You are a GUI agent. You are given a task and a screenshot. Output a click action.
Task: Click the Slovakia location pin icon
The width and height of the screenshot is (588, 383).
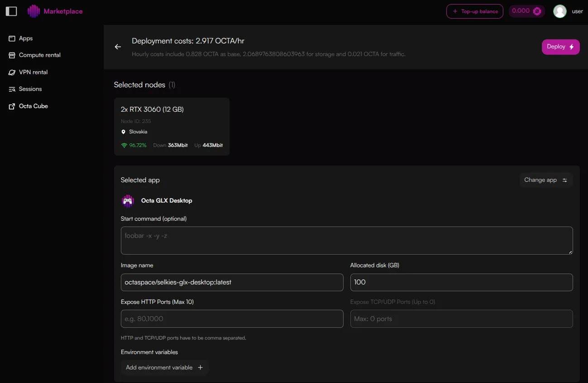point(124,132)
